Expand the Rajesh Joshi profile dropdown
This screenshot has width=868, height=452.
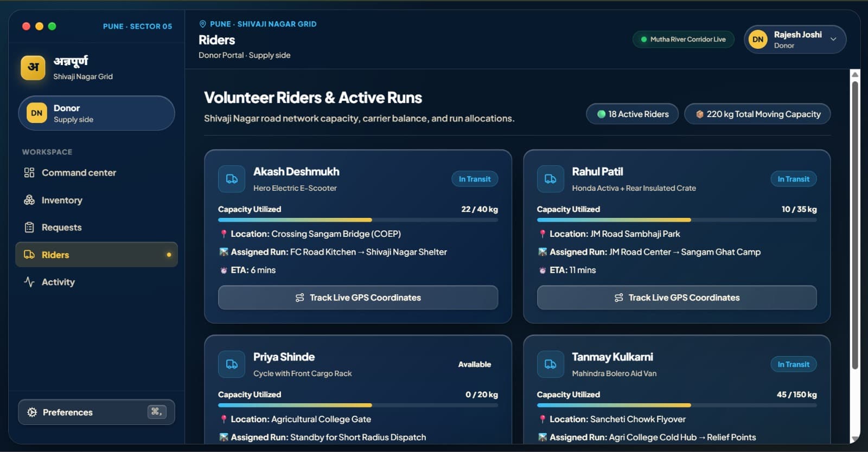tap(833, 40)
